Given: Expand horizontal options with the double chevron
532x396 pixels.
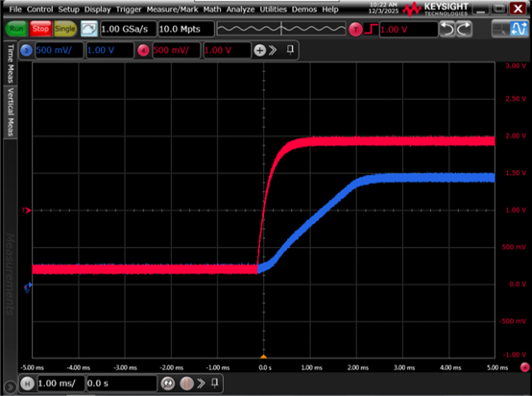Looking at the screenshot, I should point(202,384).
